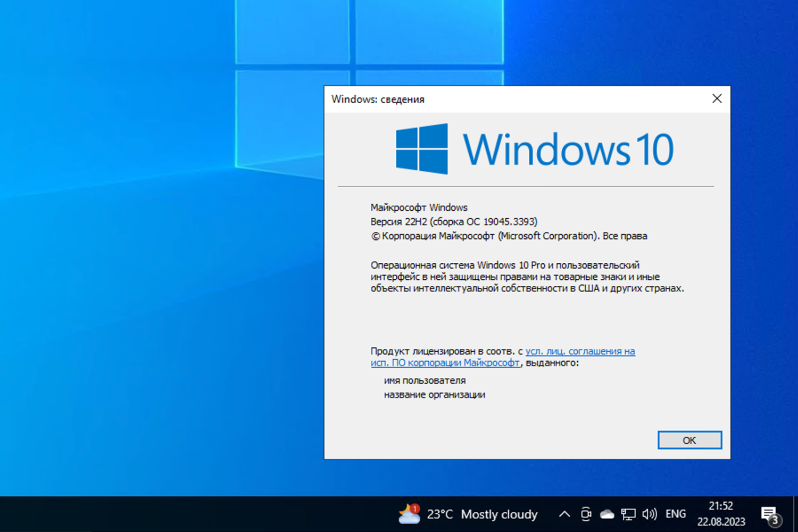Open OneDrive from the system tray
This screenshot has width=798, height=532.
[607, 514]
